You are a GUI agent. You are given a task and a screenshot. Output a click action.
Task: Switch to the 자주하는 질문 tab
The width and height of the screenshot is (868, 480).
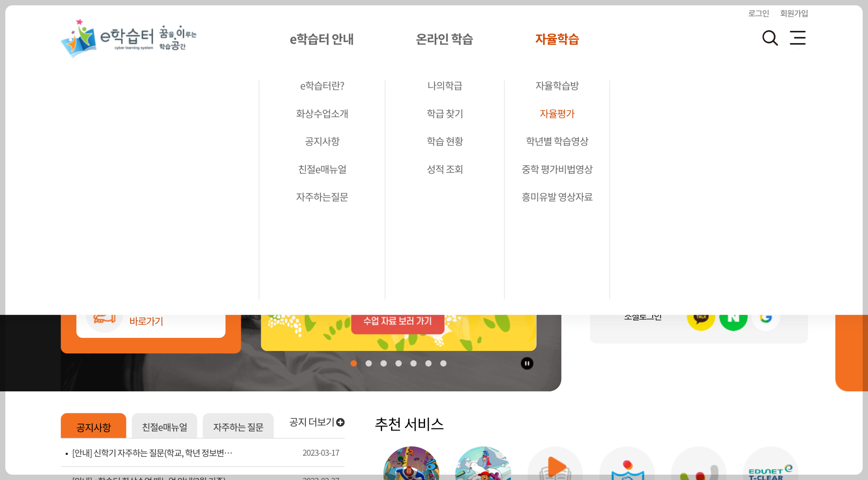click(238, 427)
